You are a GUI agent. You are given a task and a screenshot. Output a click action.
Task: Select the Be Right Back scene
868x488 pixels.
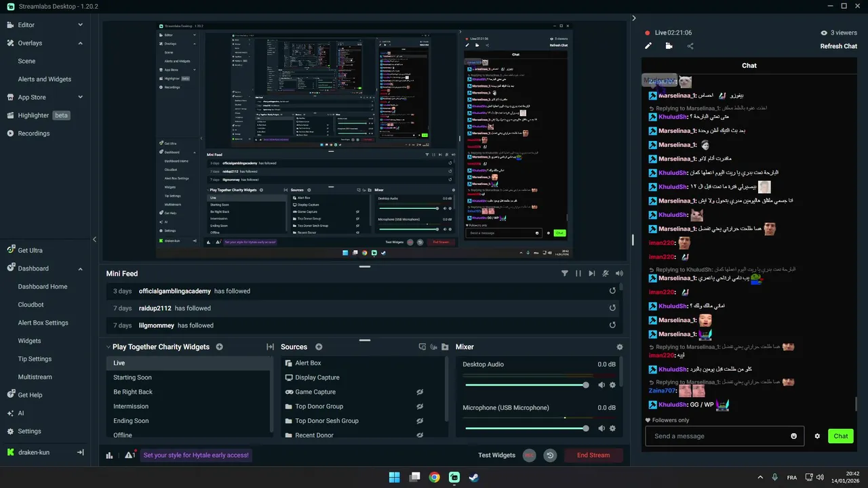[x=189, y=392]
